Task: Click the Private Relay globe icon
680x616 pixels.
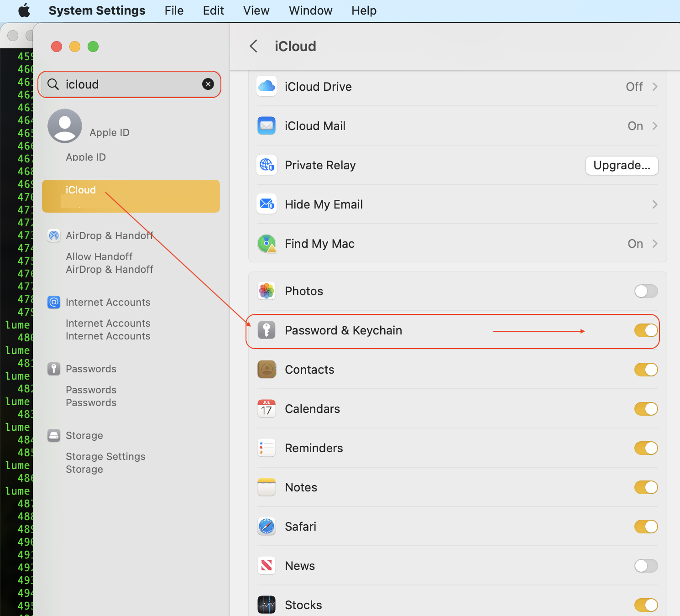Action: tap(267, 165)
